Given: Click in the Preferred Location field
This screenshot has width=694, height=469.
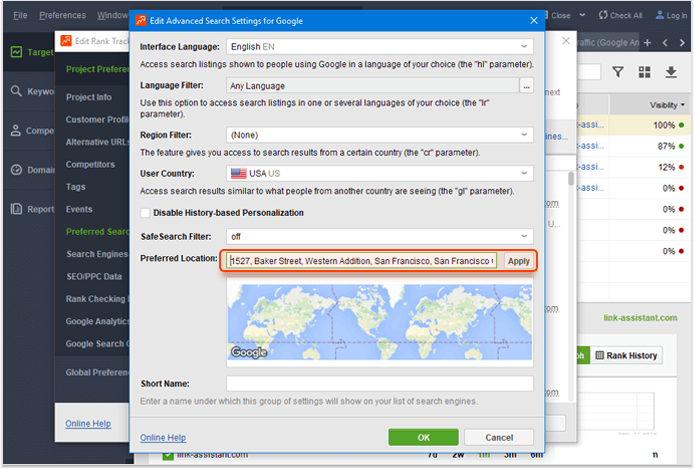Looking at the screenshot, I should [x=362, y=261].
